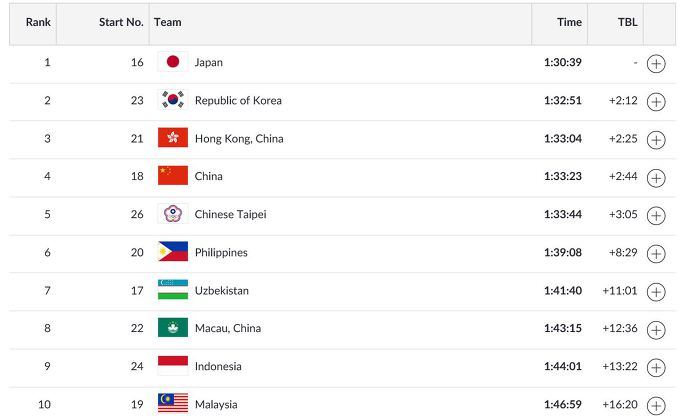Screen dimensions: 683x420
Task: Click the Japan flag icon
Action: 173,61
